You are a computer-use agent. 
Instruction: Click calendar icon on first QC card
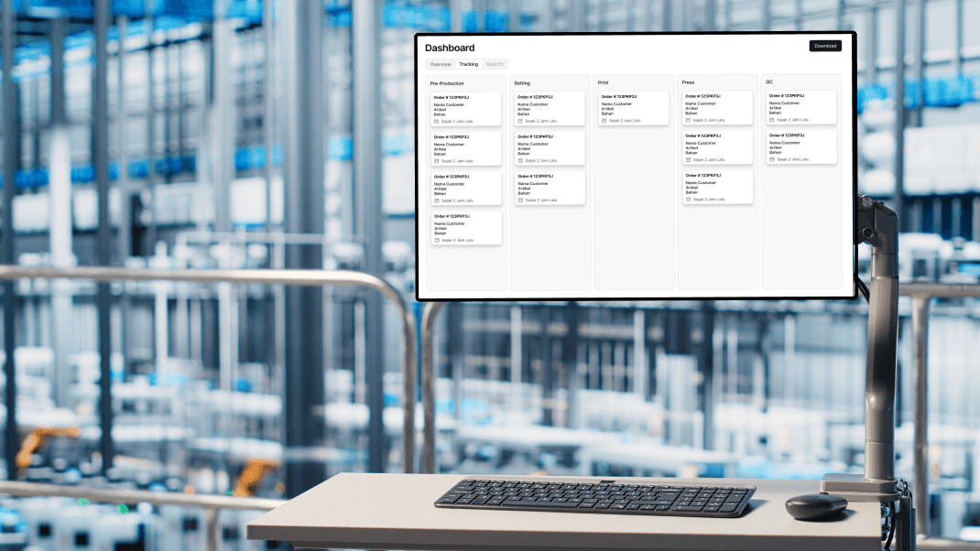(772, 119)
